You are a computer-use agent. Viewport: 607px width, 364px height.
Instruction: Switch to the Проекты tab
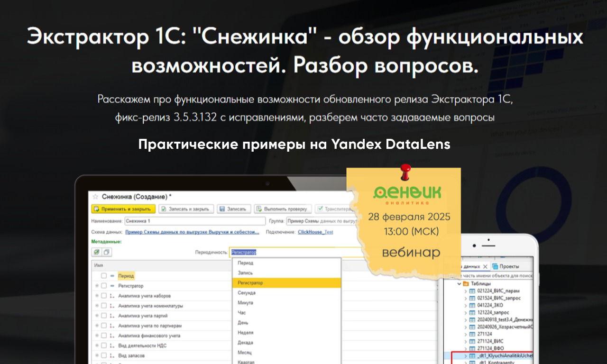click(x=506, y=266)
